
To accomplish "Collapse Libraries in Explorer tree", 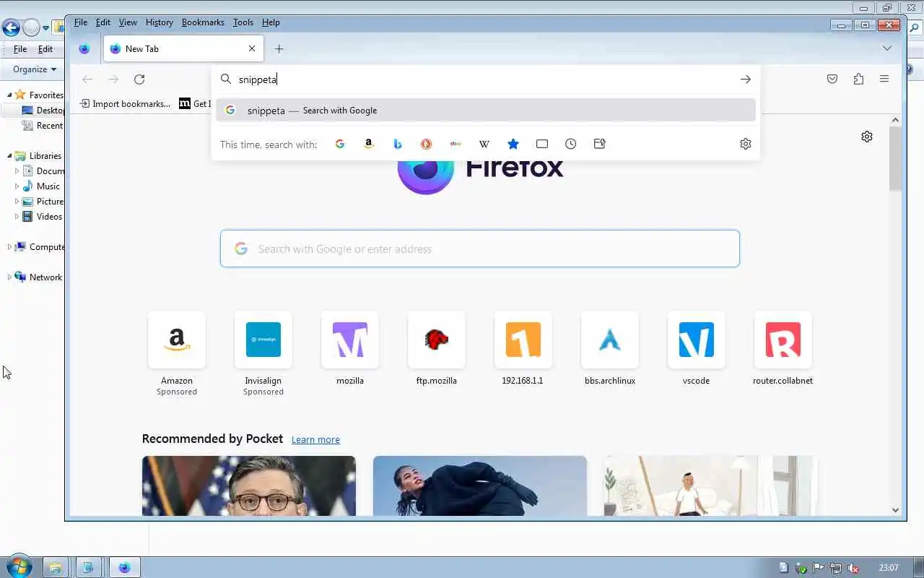I will coord(9,156).
